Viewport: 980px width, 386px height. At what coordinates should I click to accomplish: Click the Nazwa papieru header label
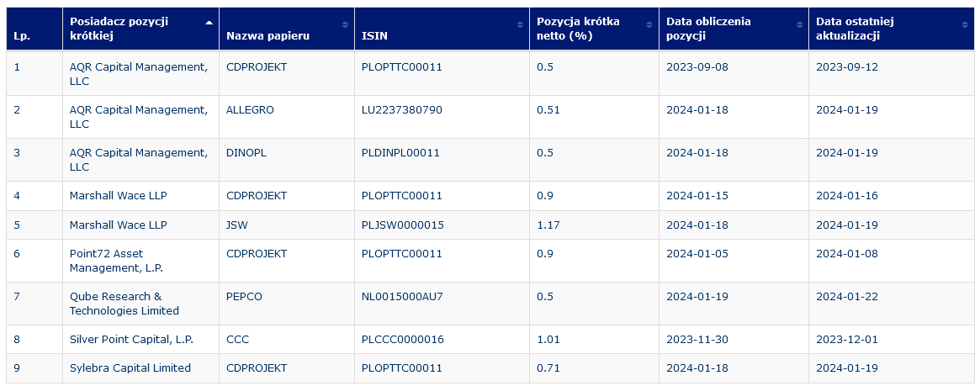[x=268, y=36]
